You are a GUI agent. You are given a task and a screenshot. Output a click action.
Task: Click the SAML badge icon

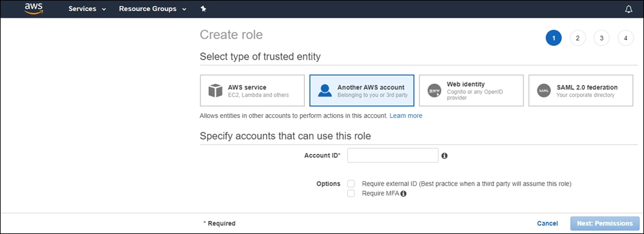[544, 91]
